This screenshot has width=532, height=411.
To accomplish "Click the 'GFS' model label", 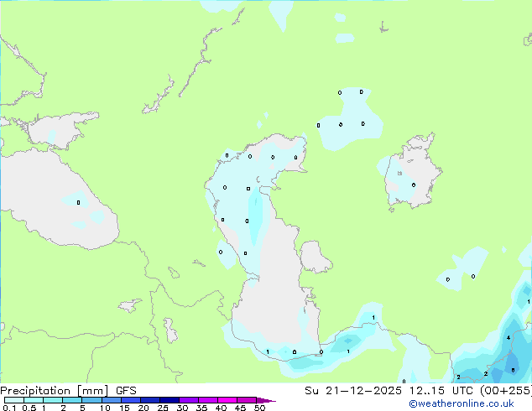I will [x=126, y=391].
